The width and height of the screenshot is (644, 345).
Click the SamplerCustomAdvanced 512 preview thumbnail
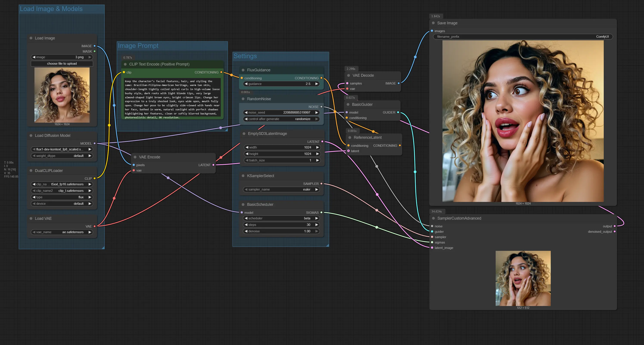click(x=523, y=278)
